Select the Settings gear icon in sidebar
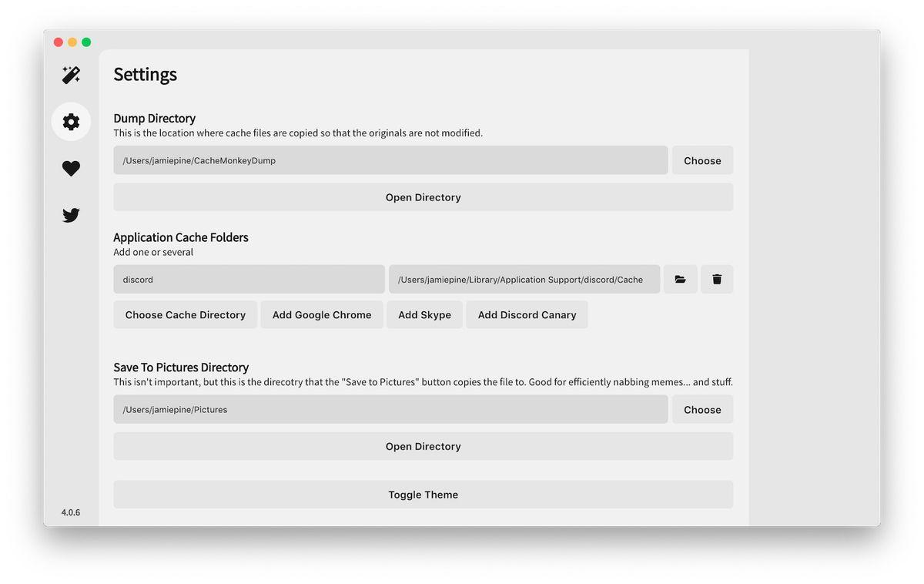The width and height of the screenshot is (924, 584). [71, 122]
